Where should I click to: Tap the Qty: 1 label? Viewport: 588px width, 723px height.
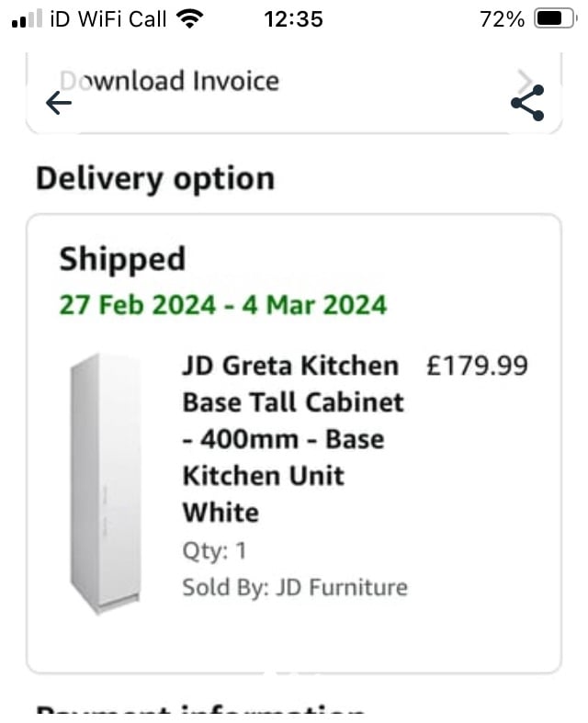(x=214, y=551)
